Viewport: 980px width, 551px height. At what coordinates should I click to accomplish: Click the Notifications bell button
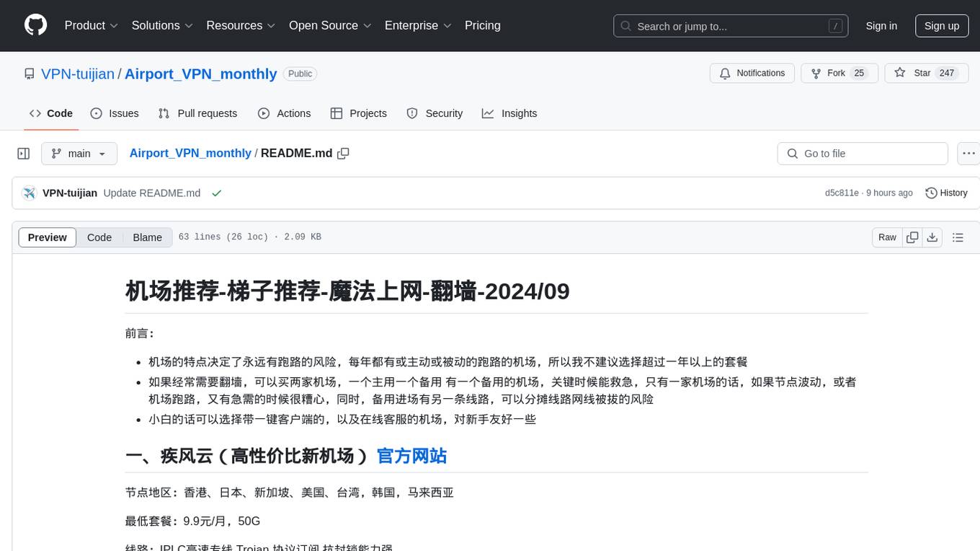(752, 74)
